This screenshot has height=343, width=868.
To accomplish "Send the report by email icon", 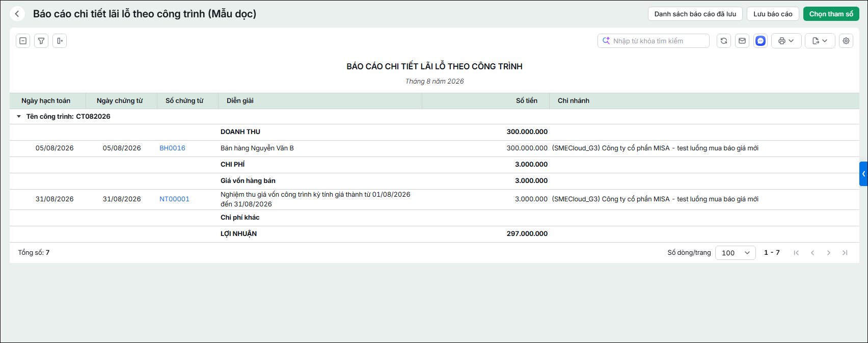I will tap(742, 41).
